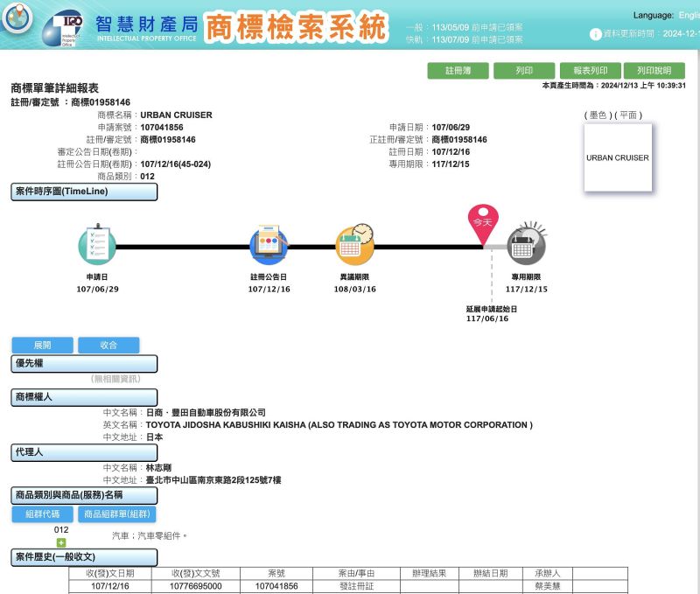Click the globe location icon in header
The width and height of the screenshot is (700, 594).
(x=17, y=17)
